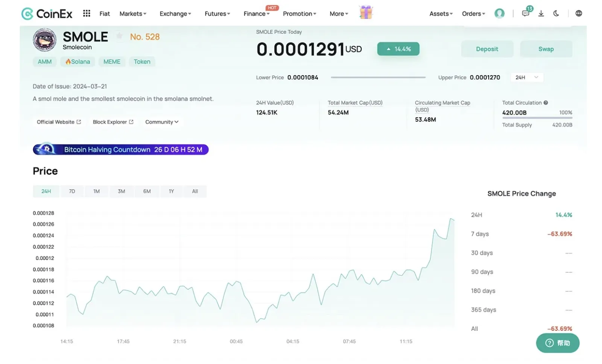Select the 1Y chart tab
Viewport: 602px width, 364px height.
tap(171, 191)
